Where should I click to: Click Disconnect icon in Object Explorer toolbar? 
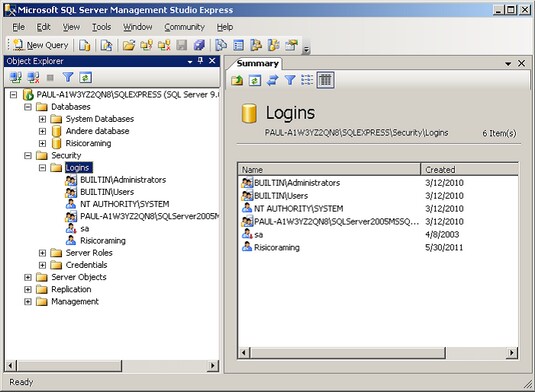coord(33,78)
